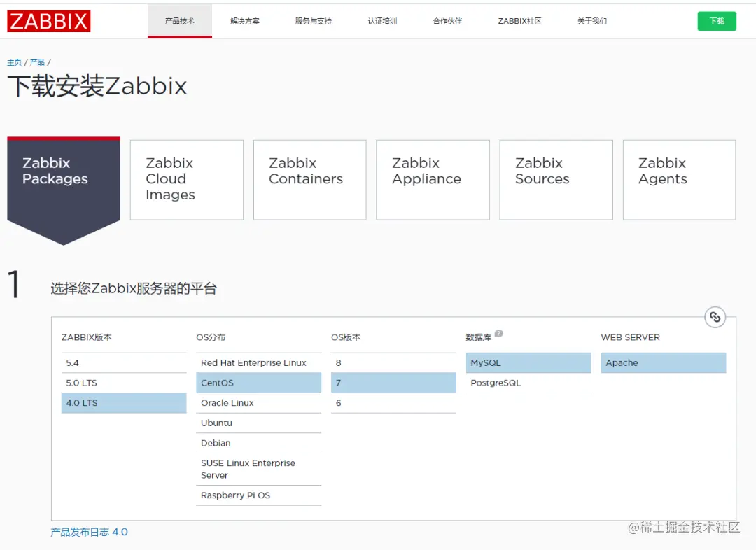The width and height of the screenshot is (756, 550).
Task: Click the ZABBIX logo
Action: [x=49, y=21]
